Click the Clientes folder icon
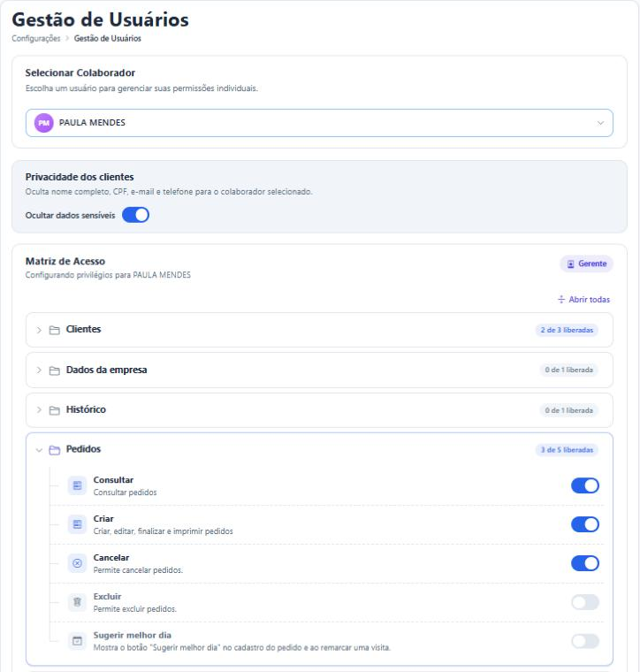This screenshot has width=640, height=672. point(55,330)
